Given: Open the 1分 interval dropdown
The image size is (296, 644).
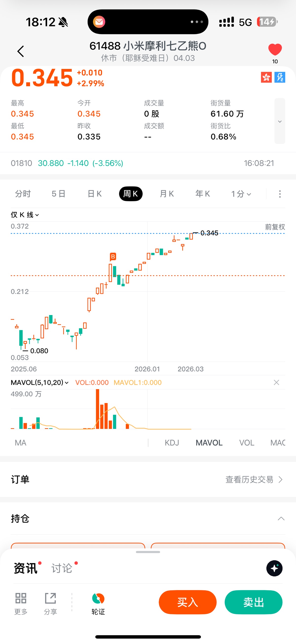Looking at the screenshot, I should 241,194.
